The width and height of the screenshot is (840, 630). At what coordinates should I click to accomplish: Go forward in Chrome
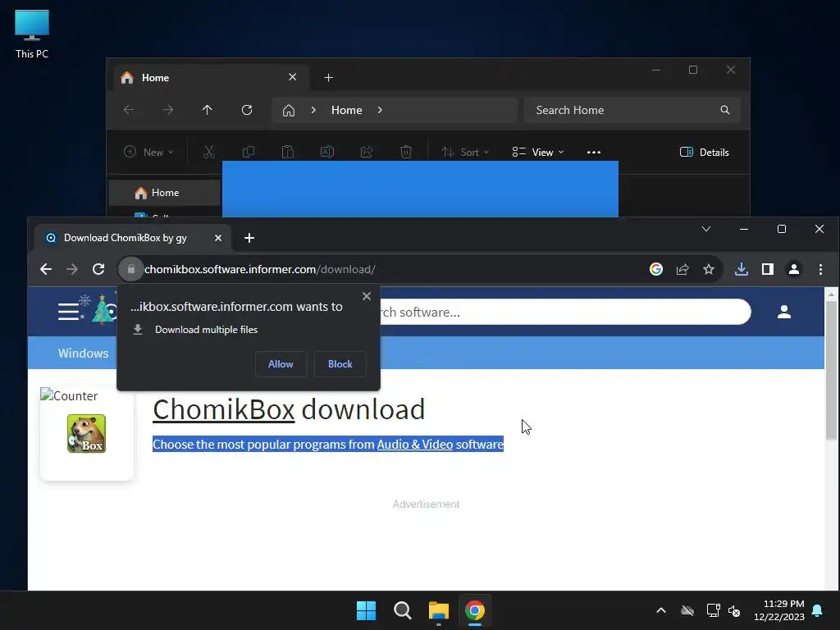tap(72, 269)
